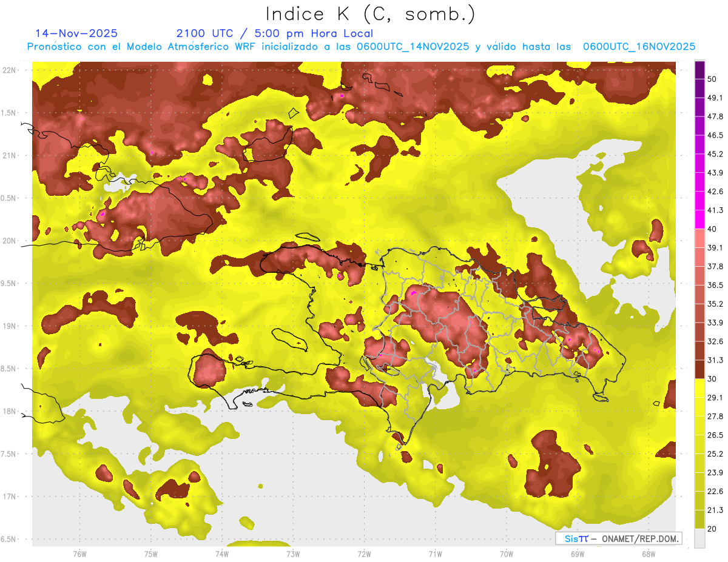728x562 pixels.
Task: Click the '31.3' color bar label
Action: coord(715,360)
